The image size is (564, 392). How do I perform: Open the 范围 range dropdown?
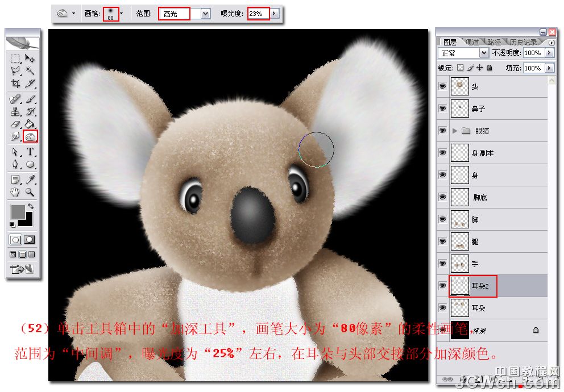[x=205, y=14]
